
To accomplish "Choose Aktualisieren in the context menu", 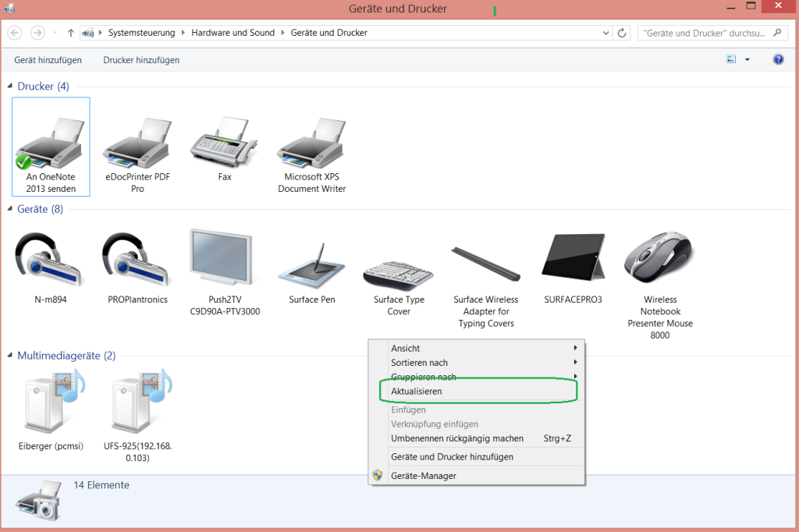I will [x=477, y=392].
